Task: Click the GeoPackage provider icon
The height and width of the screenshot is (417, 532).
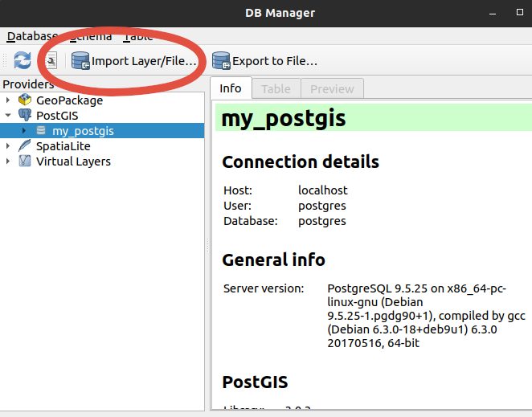Action: coord(25,100)
